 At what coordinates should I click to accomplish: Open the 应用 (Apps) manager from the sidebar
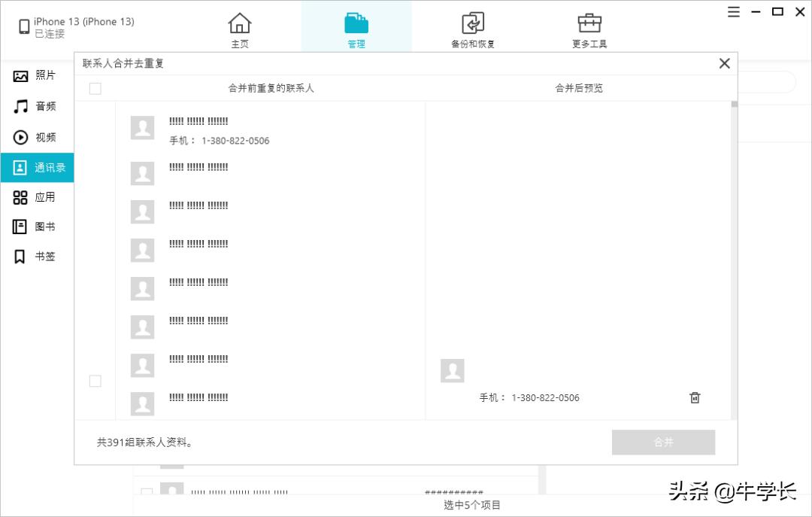[x=36, y=197]
